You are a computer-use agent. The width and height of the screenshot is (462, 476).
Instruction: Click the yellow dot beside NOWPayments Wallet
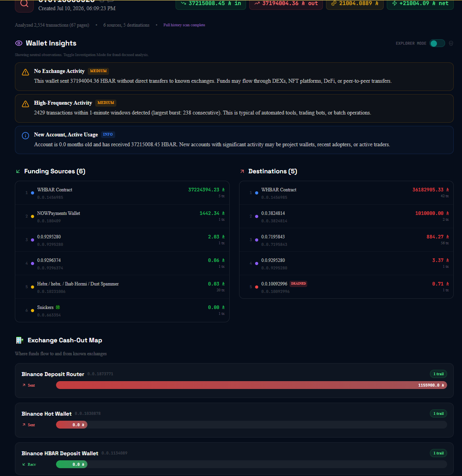pyautogui.click(x=33, y=216)
